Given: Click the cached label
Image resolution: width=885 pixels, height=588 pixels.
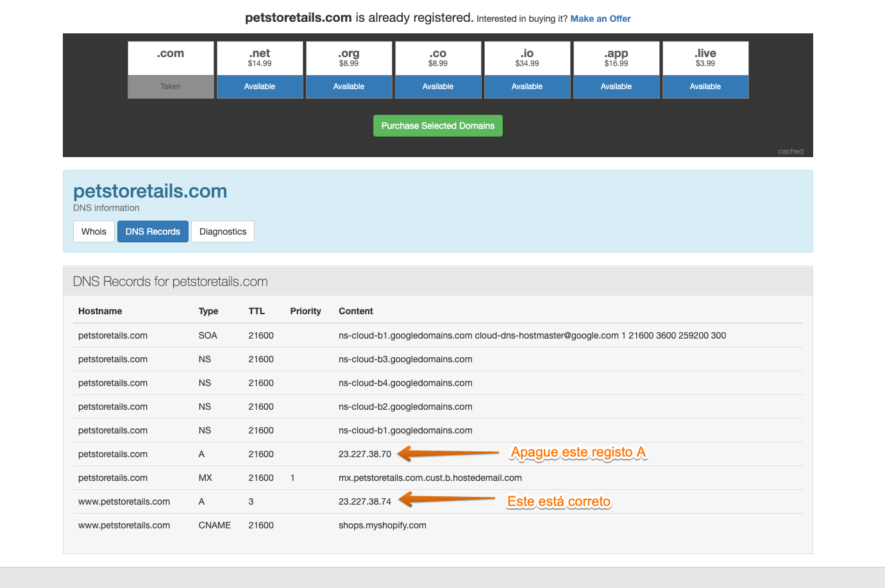Looking at the screenshot, I should click(x=791, y=151).
